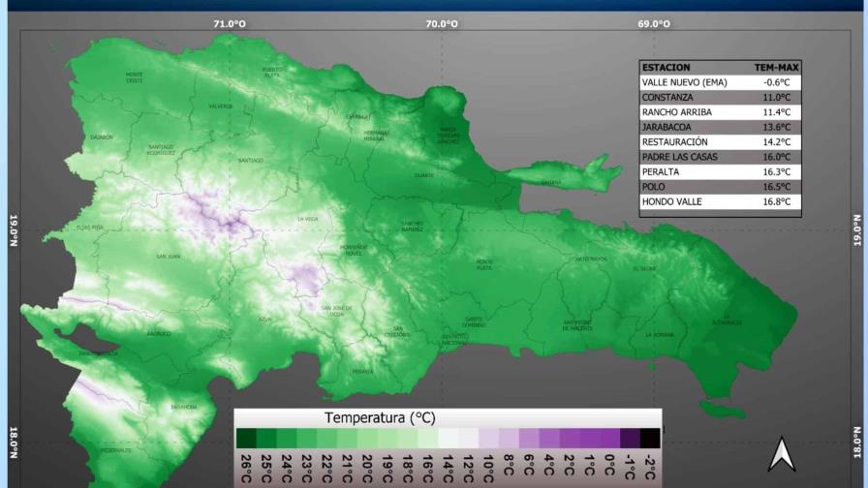
Task: Click the north arrow compass icon
Action: (781, 454)
